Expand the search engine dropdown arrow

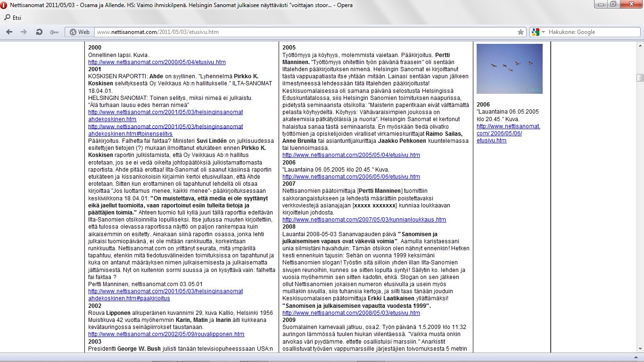pyautogui.click(x=544, y=32)
